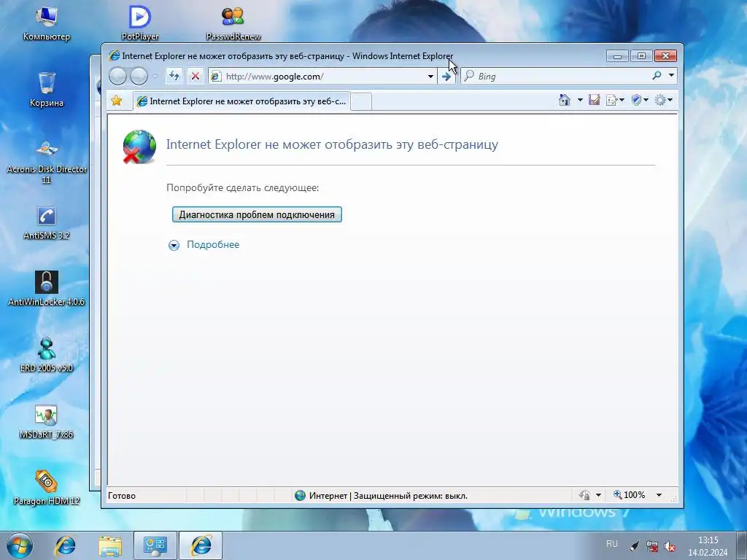Switch to the Control Panel taskbar window

[155, 545]
